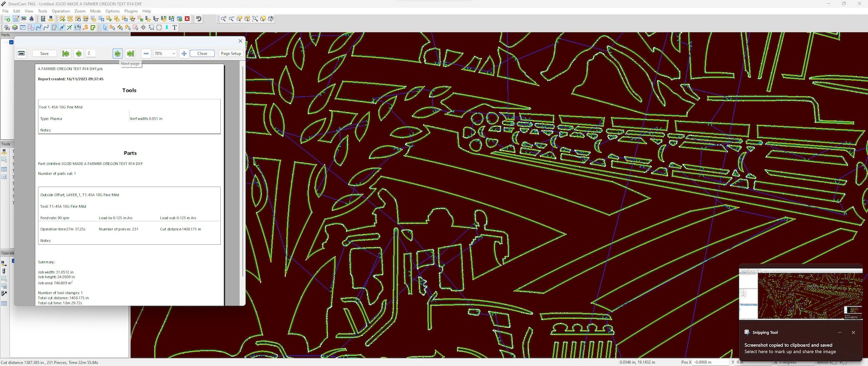Open the Plugins menu

(131, 11)
